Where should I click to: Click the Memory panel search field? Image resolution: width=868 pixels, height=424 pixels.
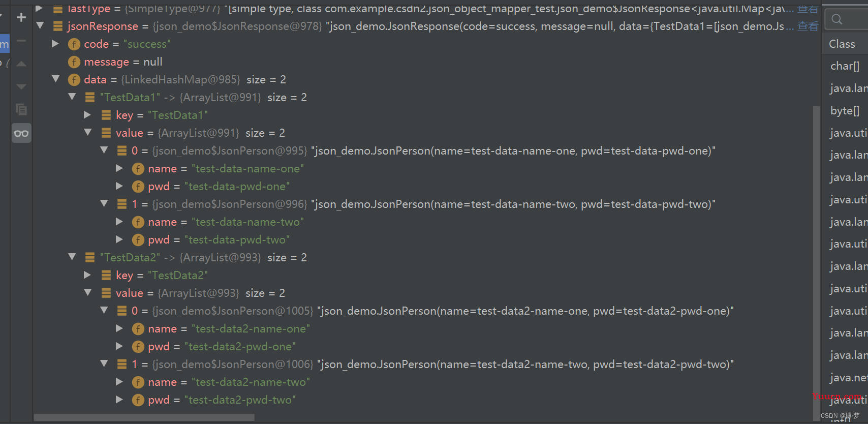click(846, 19)
